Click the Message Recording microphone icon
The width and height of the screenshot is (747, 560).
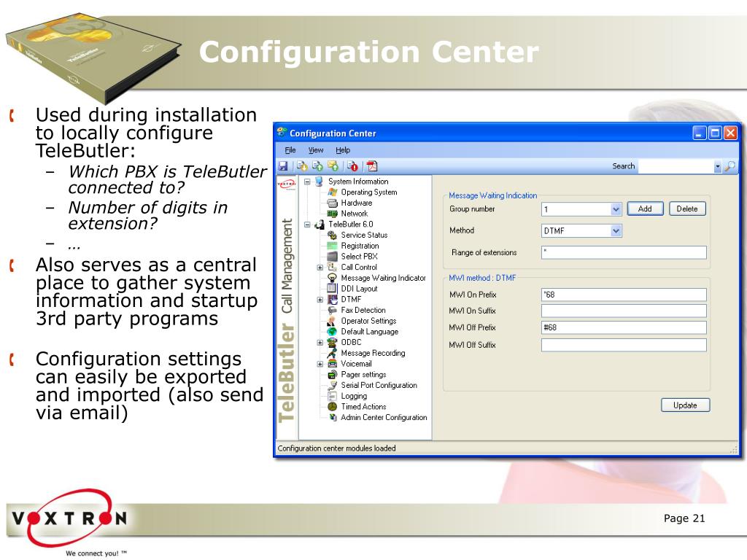[333, 353]
